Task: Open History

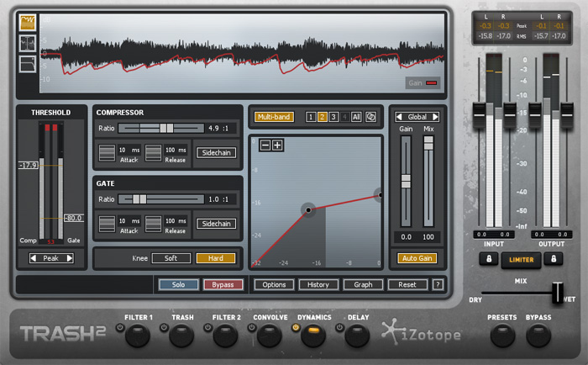Action: [318, 284]
